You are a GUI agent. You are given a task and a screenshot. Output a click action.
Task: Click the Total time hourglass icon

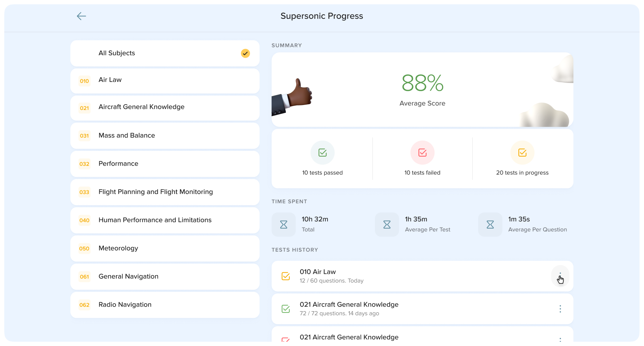click(x=284, y=225)
